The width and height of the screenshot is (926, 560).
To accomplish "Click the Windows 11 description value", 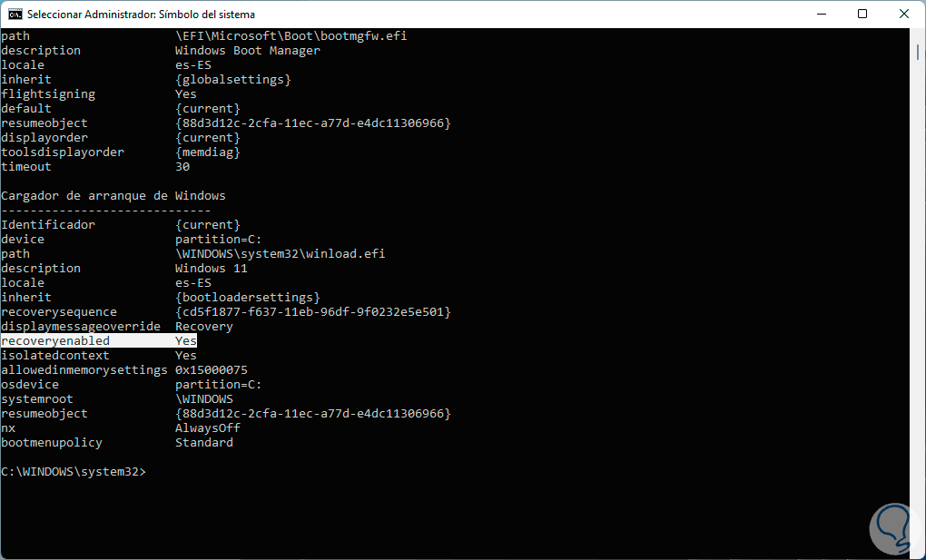I will 212,268.
